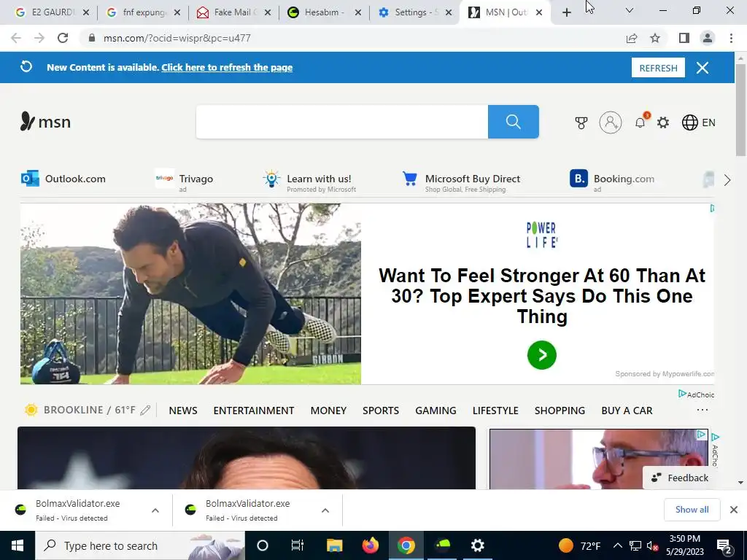Expand options for second BolmaxValidator.exe download

pos(325,510)
